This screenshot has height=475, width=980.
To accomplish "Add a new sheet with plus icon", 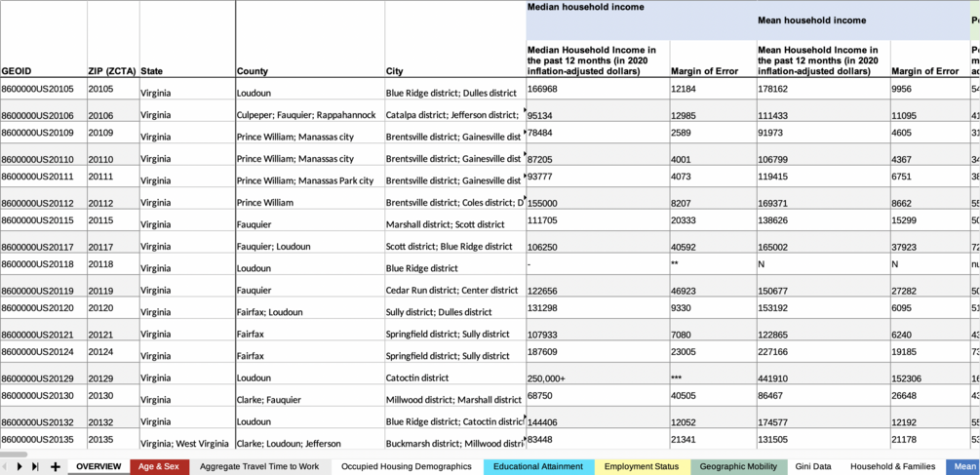I will point(56,467).
